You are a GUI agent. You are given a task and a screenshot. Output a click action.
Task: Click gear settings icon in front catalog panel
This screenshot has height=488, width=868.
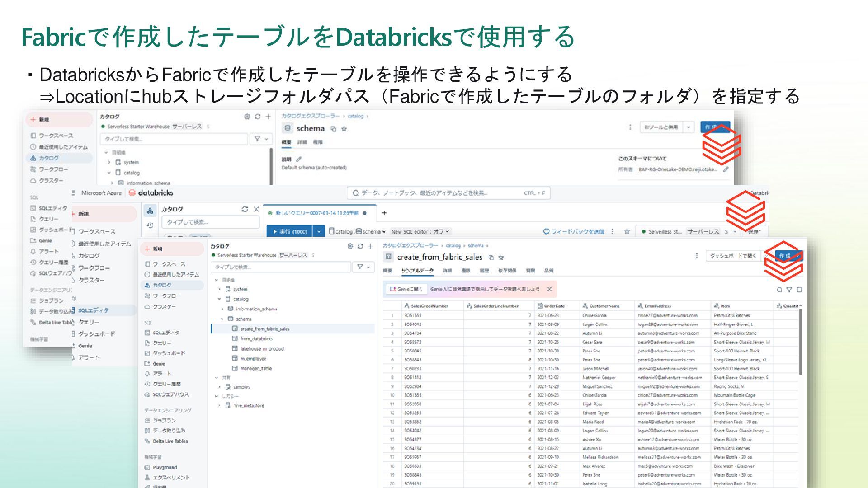point(350,246)
